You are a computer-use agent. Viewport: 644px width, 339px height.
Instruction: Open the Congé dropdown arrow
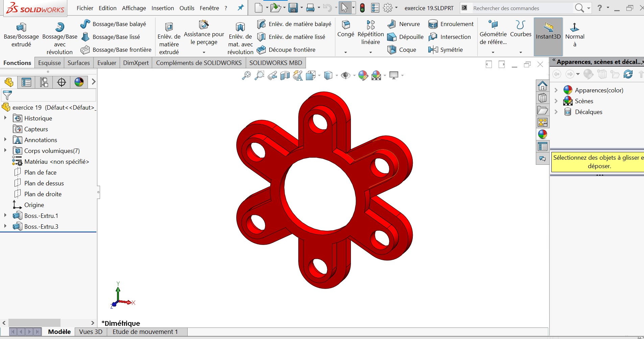click(345, 52)
